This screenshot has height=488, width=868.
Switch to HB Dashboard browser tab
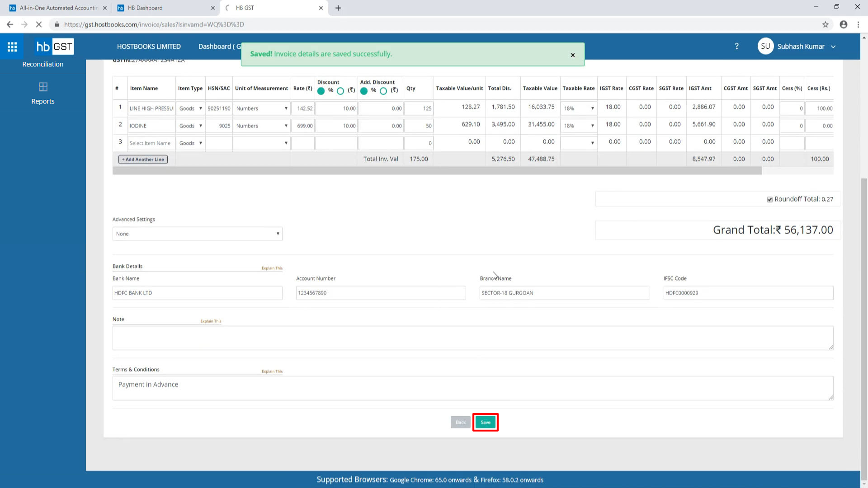(x=165, y=8)
